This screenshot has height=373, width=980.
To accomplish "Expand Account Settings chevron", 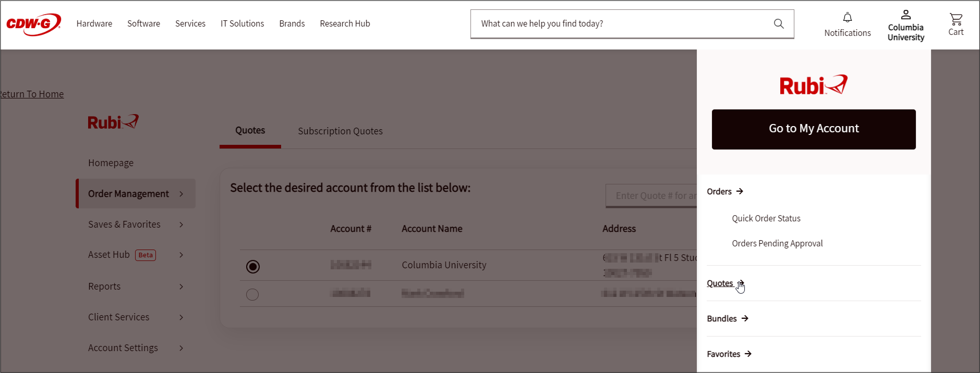I will click(x=182, y=348).
